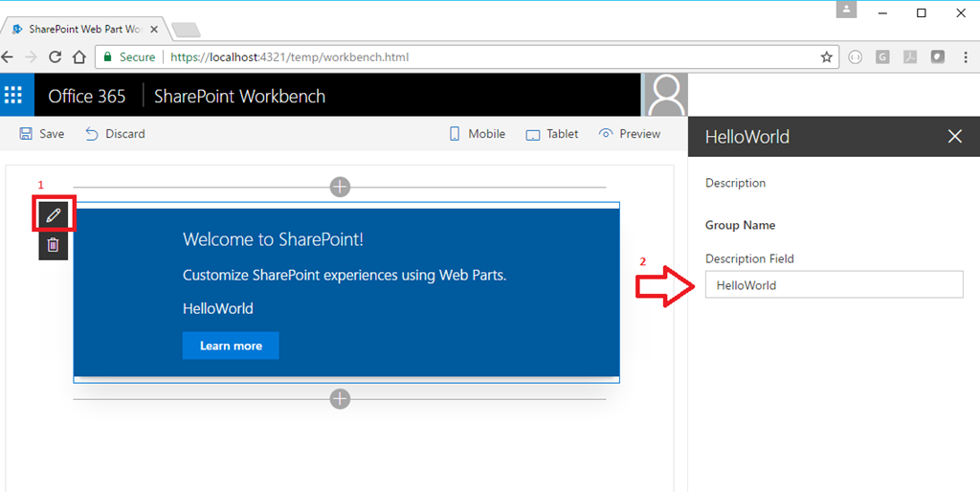This screenshot has width=980, height=492.
Task: Open the browser home page
Action: tap(78, 56)
